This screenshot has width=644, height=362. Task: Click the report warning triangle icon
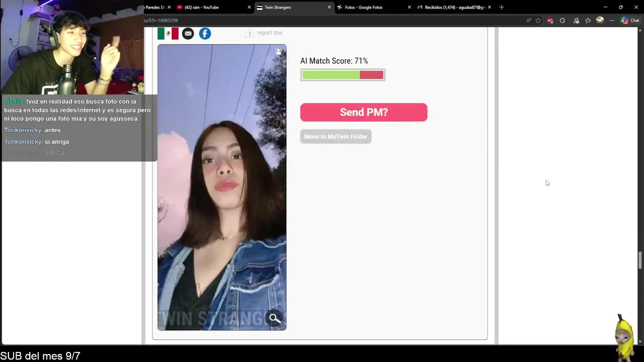(250, 33)
